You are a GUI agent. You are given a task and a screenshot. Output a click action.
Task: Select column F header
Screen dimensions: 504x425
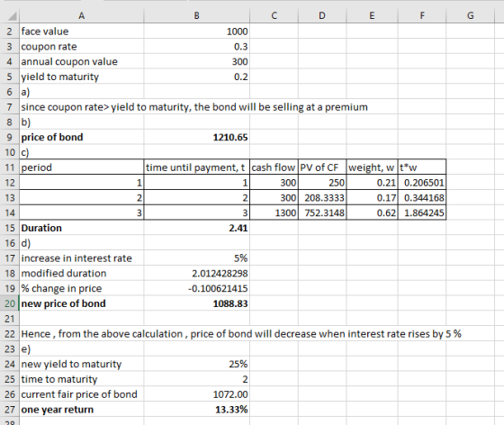(422, 15)
